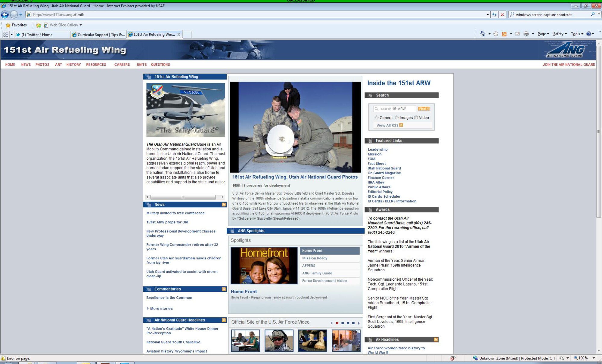Click the Read Mail envelope icon

coord(517,34)
